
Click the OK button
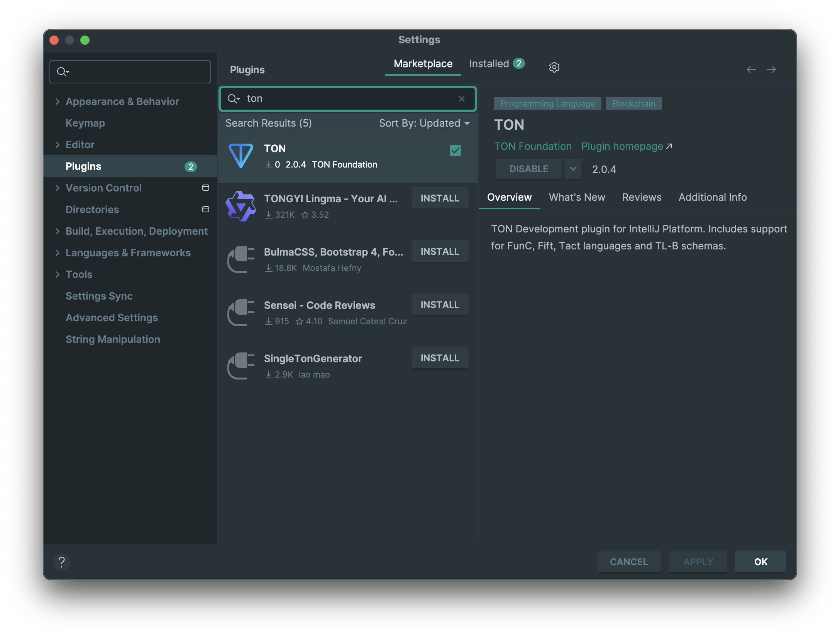(x=760, y=562)
